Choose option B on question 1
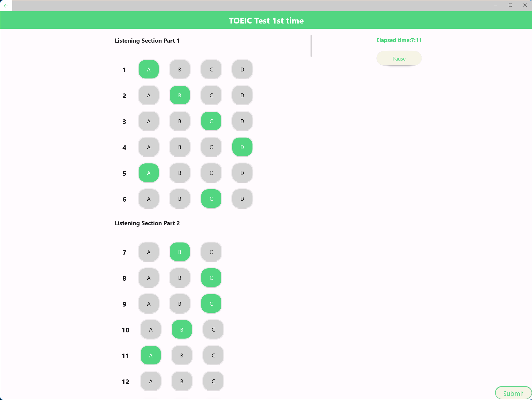 tap(180, 70)
